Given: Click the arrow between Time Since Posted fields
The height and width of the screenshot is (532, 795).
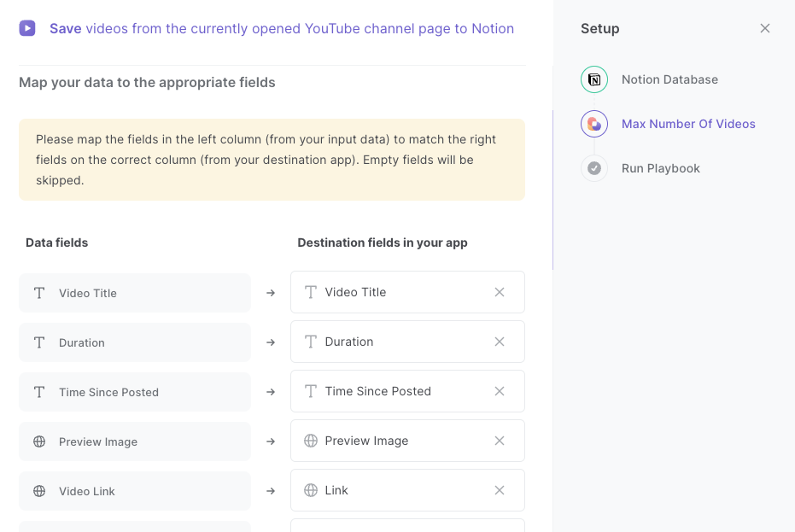Looking at the screenshot, I should (271, 392).
